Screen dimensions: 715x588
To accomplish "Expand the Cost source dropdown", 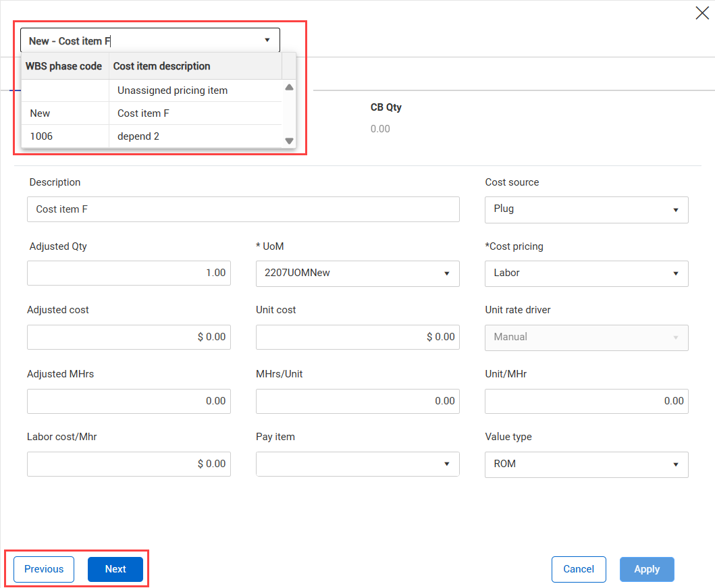I will click(x=586, y=209).
